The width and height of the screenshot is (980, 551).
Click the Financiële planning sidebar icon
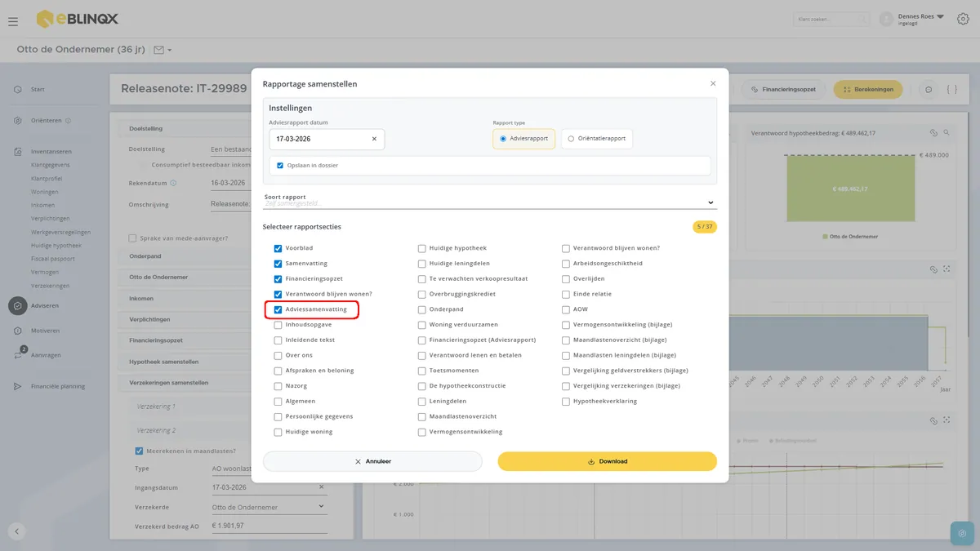(x=17, y=386)
